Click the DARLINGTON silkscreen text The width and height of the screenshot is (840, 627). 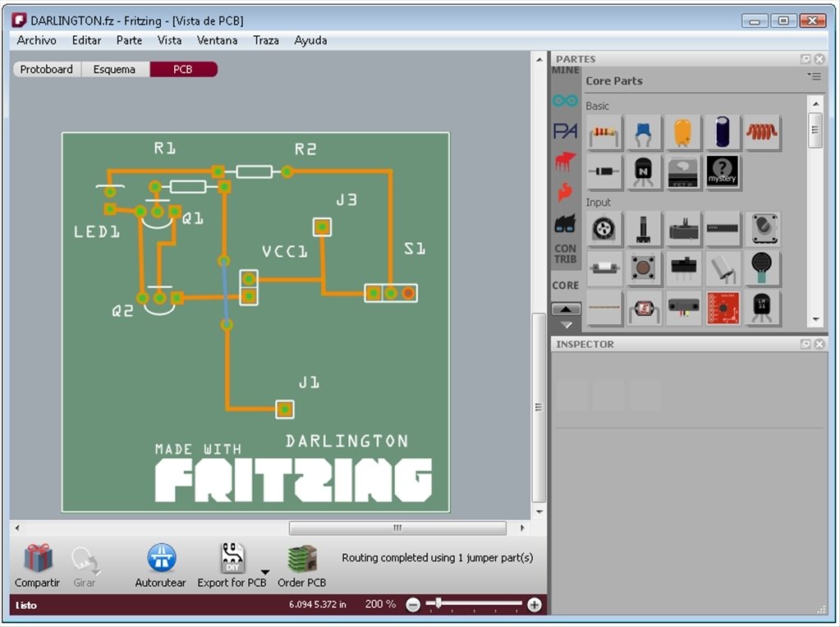347,442
